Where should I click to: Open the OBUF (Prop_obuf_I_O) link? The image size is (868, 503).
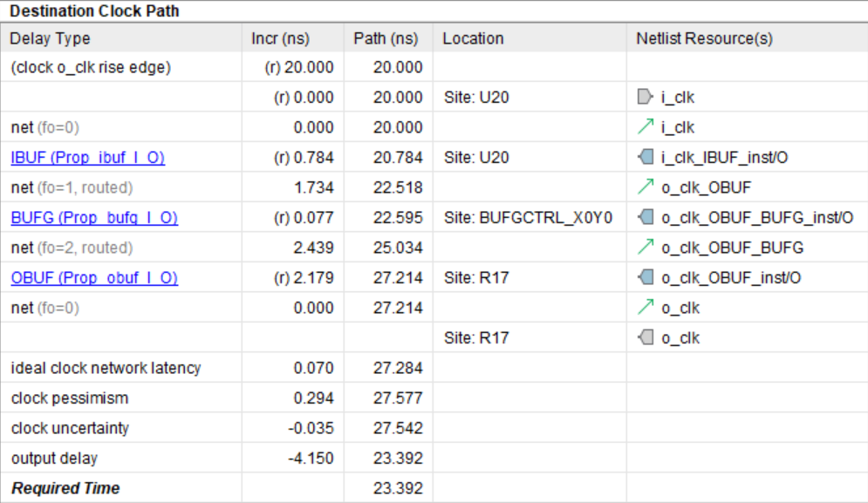93,278
